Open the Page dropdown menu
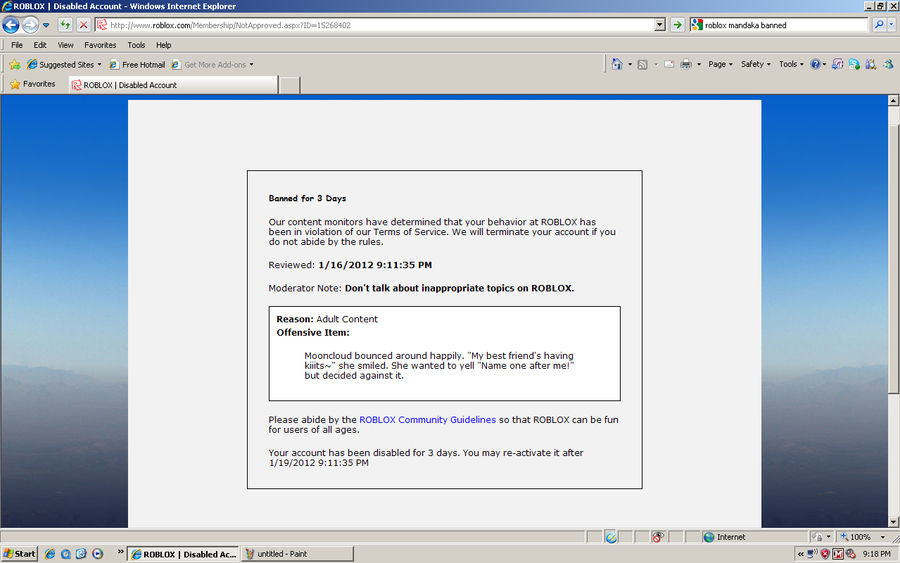The width and height of the screenshot is (900, 563). tap(720, 64)
